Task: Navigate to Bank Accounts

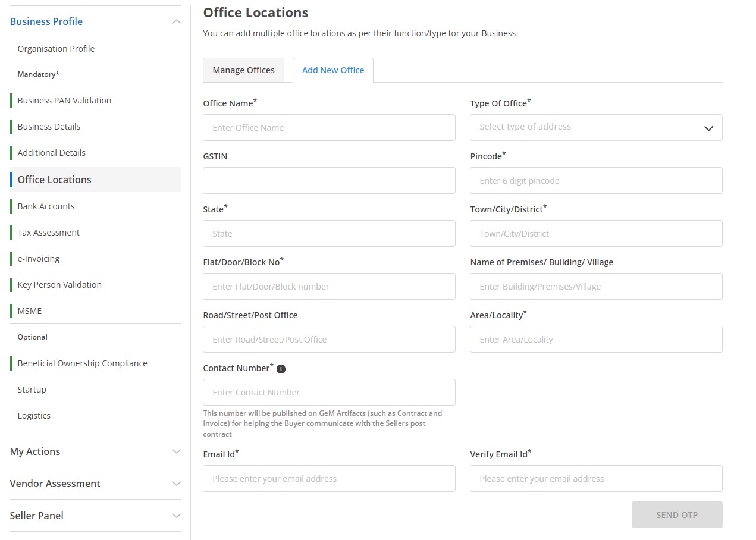Action: point(45,206)
